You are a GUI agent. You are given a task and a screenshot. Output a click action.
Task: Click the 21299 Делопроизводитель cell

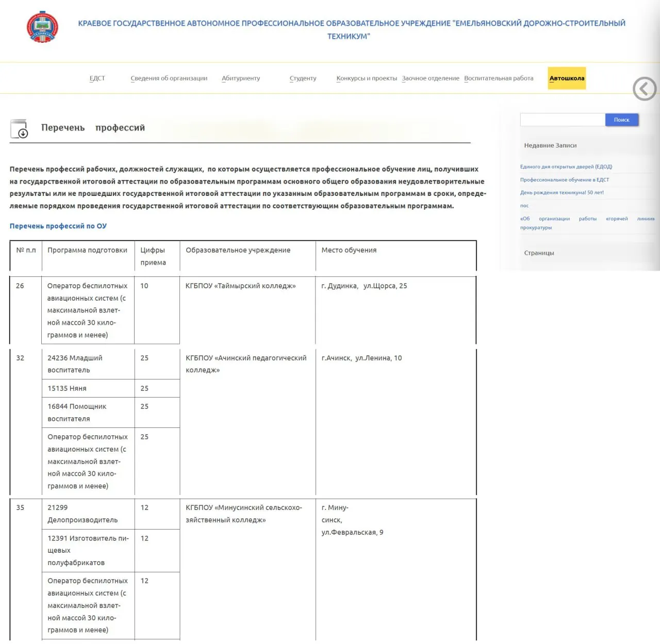click(x=88, y=514)
